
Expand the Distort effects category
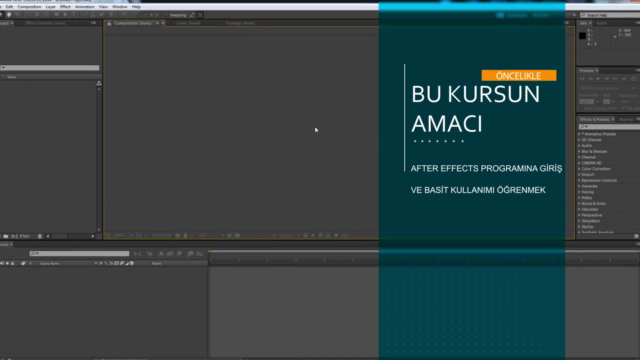pyautogui.click(x=579, y=175)
